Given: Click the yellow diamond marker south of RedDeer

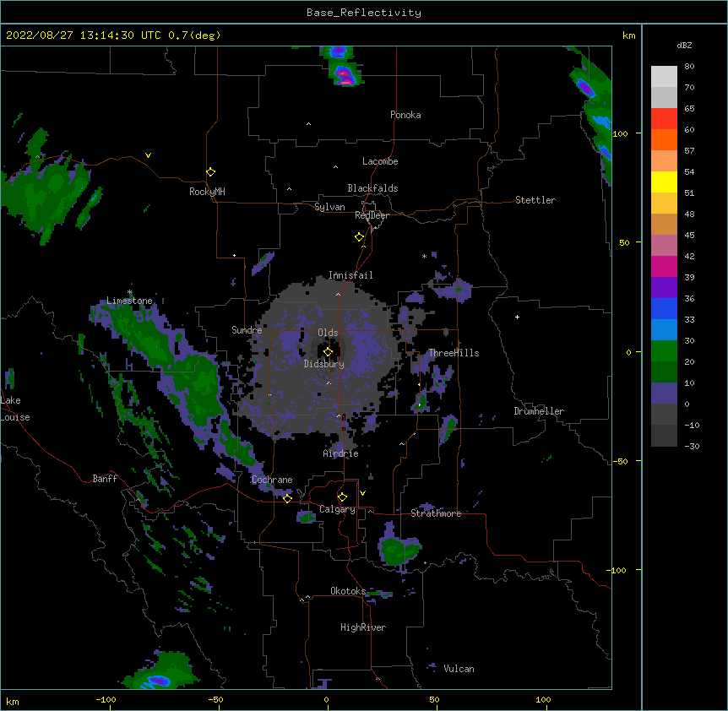Looking at the screenshot, I should click(x=360, y=237).
